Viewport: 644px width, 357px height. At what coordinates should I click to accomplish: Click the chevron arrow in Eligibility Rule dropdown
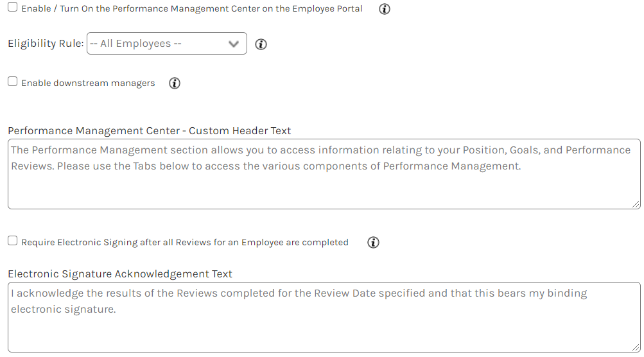coord(234,44)
